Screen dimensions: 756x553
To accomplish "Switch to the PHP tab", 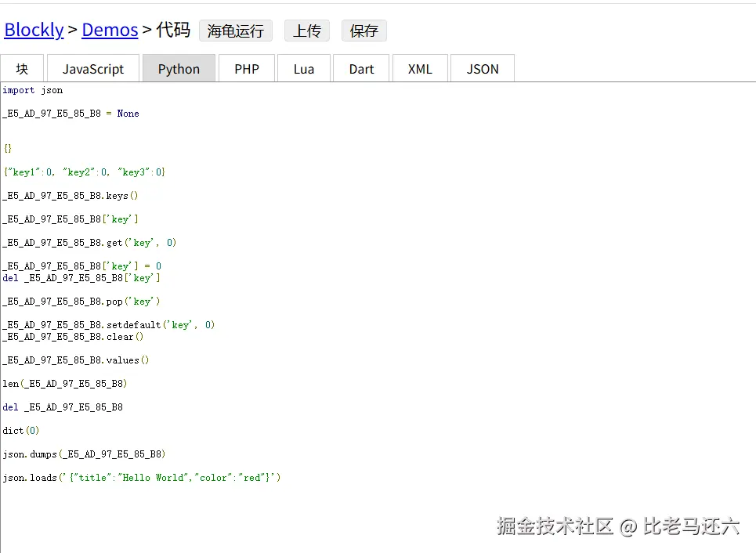I will [247, 69].
